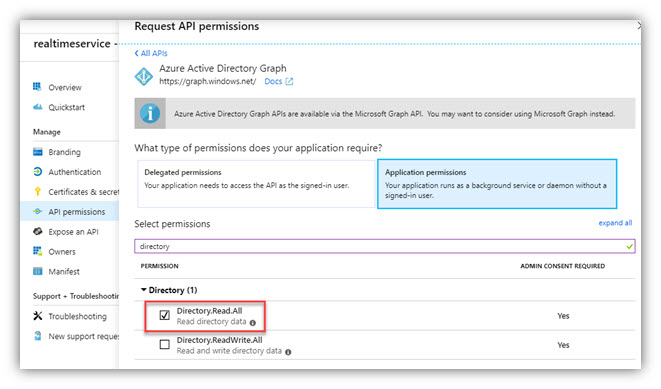Open the Authentication menu item
This screenshot has height=389, width=661.
point(75,172)
